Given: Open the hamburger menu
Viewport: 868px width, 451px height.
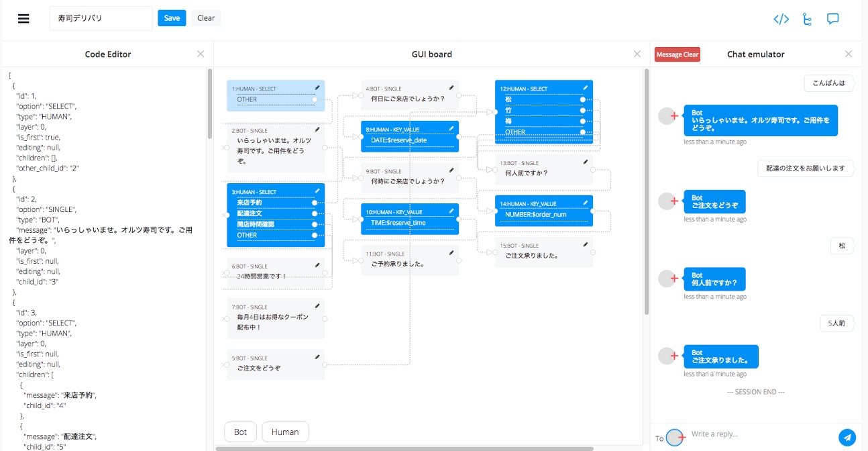Looking at the screenshot, I should click(23, 19).
